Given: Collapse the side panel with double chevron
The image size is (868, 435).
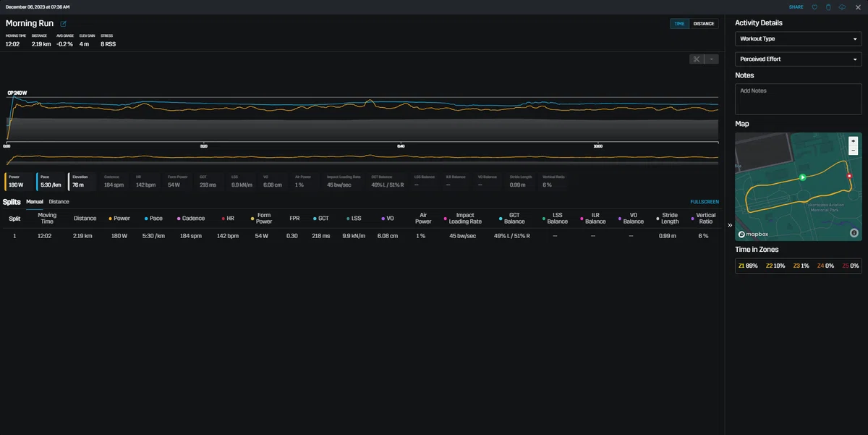Looking at the screenshot, I should coord(730,225).
